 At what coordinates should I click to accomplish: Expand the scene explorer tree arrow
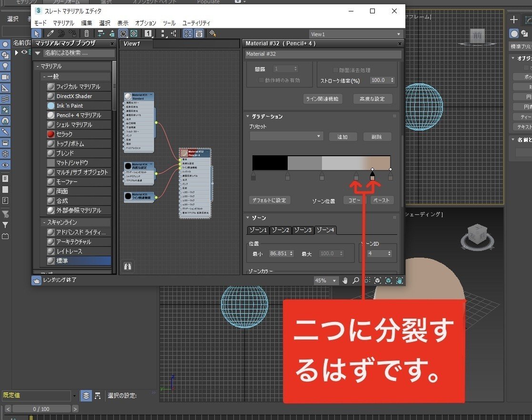16,52
